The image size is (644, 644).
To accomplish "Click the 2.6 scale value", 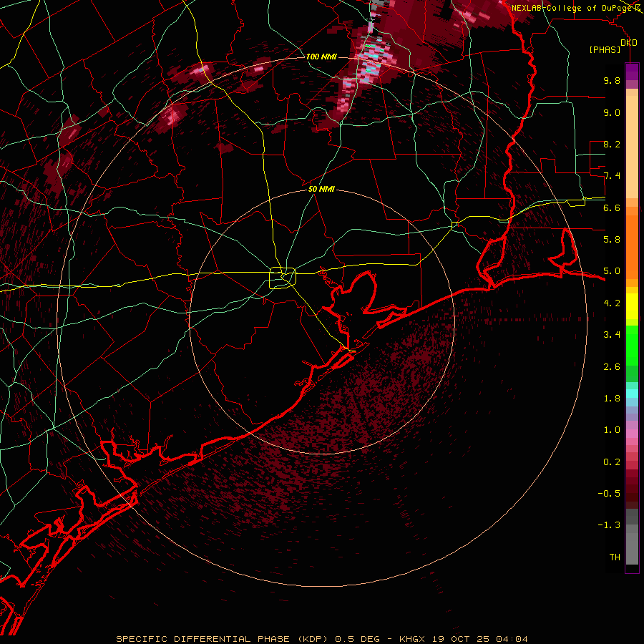I will 612,367.
